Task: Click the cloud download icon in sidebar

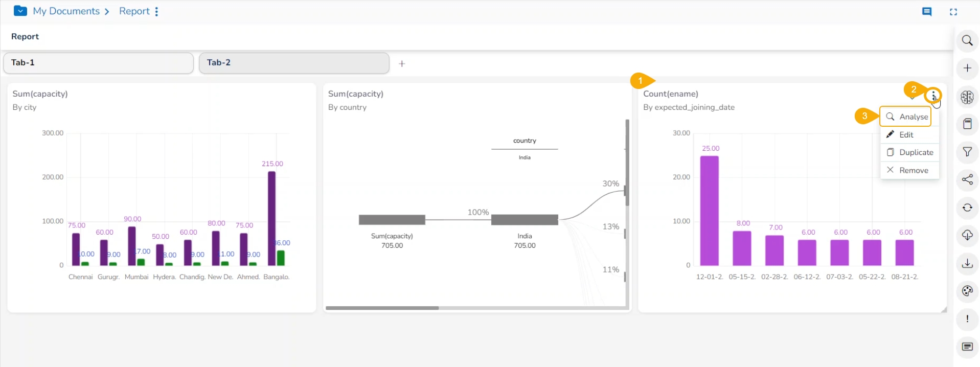Action: tap(967, 235)
